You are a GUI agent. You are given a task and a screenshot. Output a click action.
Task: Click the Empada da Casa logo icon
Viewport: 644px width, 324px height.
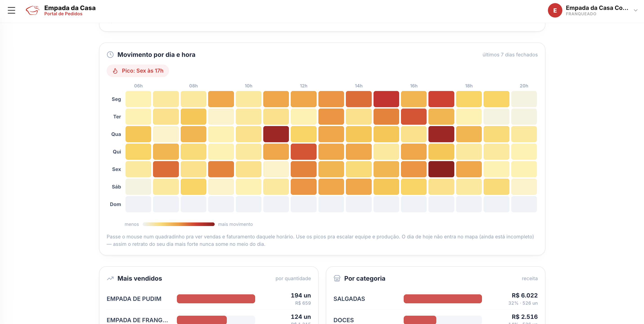pyautogui.click(x=32, y=11)
